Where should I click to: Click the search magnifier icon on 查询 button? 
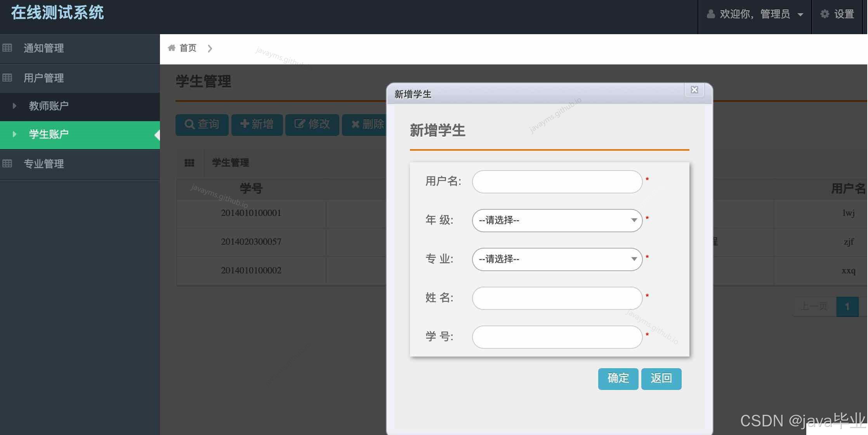coord(190,125)
